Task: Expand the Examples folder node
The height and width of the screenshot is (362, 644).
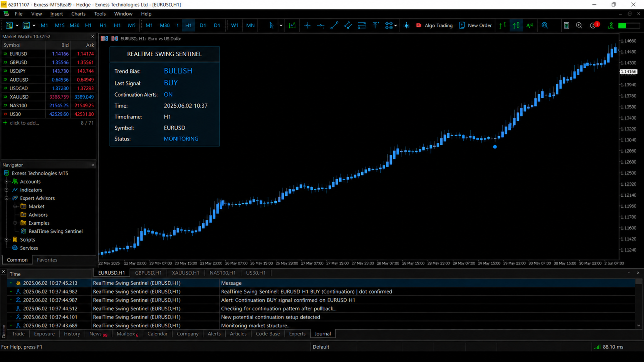Action: (x=15, y=223)
